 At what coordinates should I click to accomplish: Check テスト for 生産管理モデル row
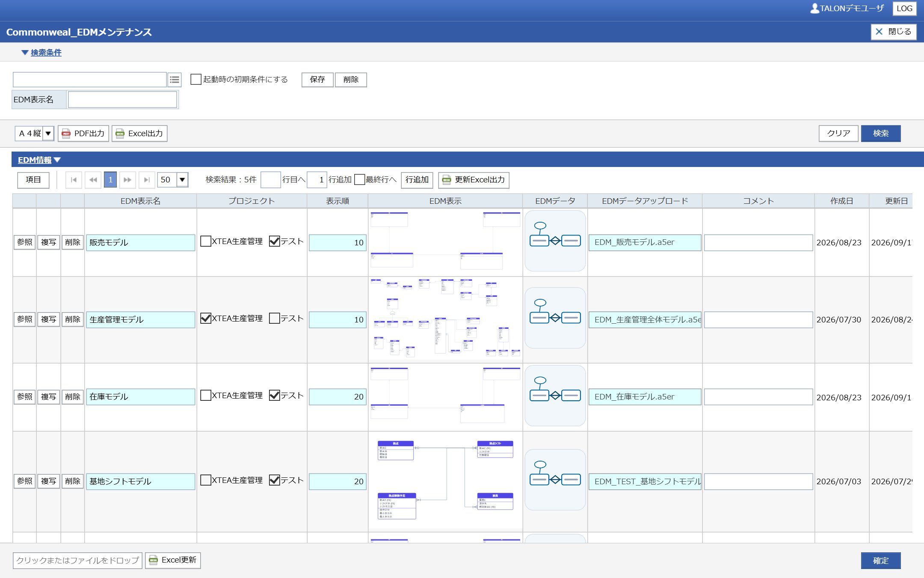pyautogui.click(x=274, y=319)
